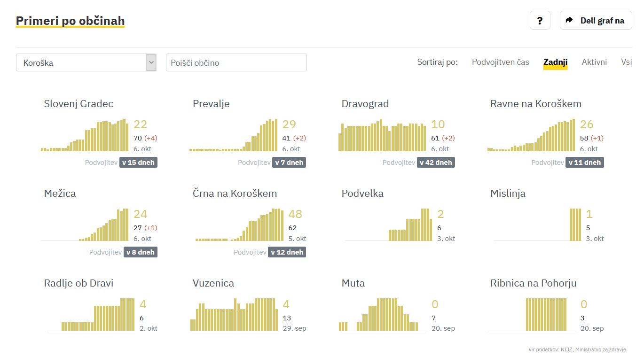Click the Prevalje municipality chart

233,135
